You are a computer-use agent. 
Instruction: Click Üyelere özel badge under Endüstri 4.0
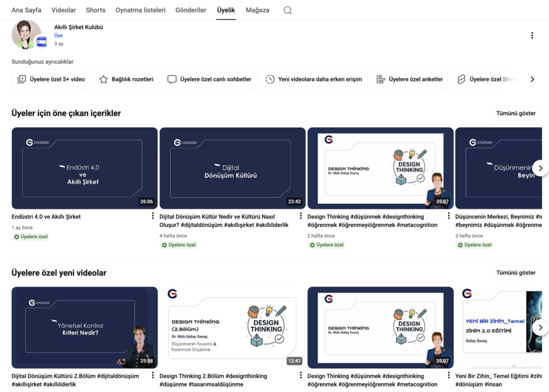pyautogui.click(x=31, y=237)
